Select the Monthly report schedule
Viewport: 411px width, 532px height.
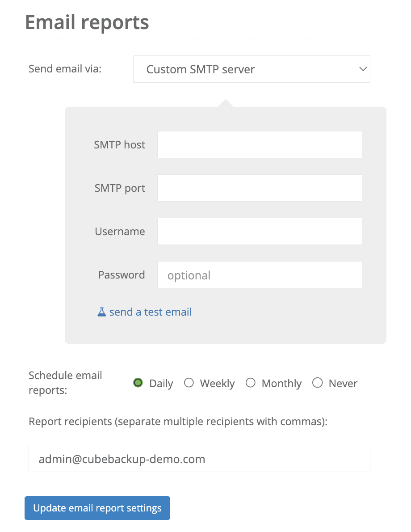point(251,383)
